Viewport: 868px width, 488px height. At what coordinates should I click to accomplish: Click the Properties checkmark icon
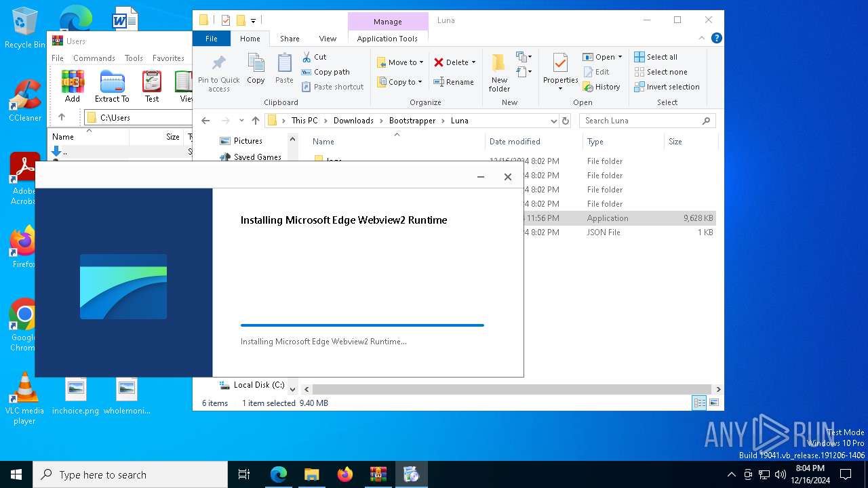click(x=560, y=64)
